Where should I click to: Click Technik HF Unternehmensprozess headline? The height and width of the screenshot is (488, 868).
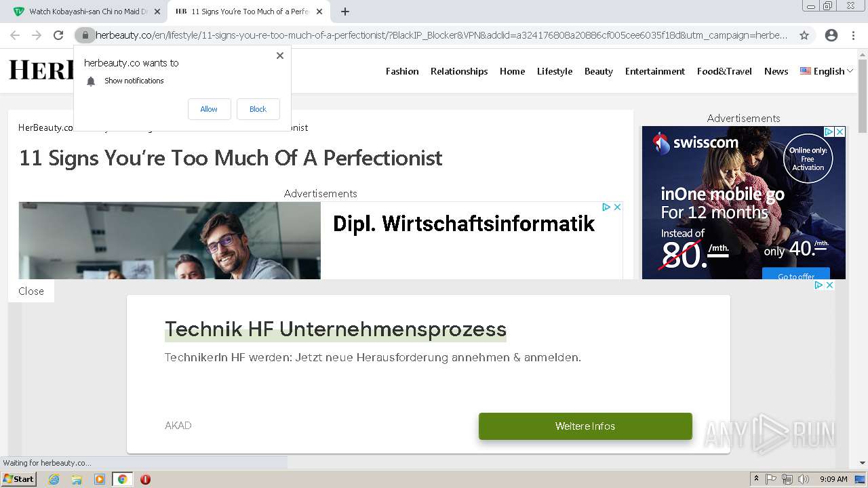click(x=336, y=329)
